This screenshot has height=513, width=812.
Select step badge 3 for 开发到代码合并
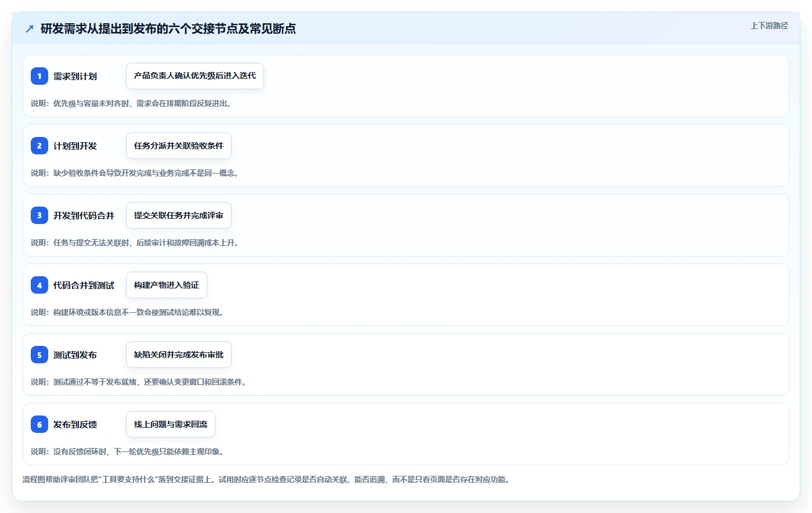point(39,215)
